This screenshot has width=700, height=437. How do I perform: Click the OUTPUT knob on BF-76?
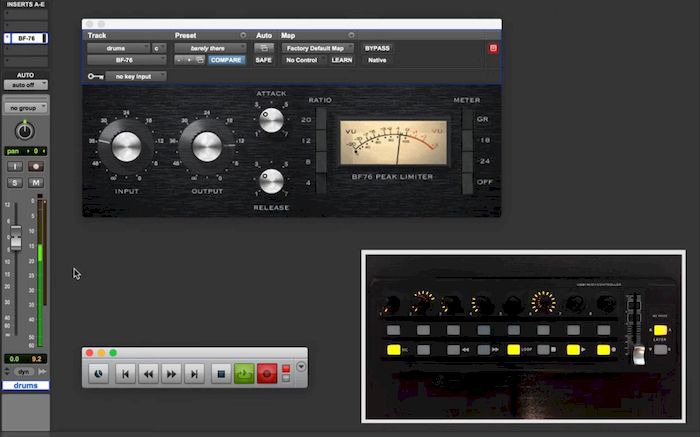pos(207,146)
